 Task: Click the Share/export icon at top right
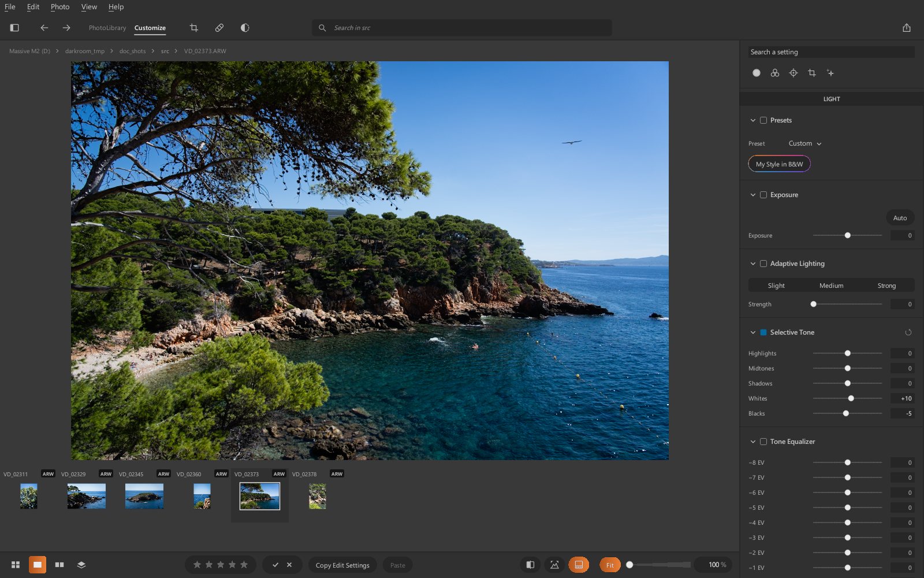tap(907, 28)
